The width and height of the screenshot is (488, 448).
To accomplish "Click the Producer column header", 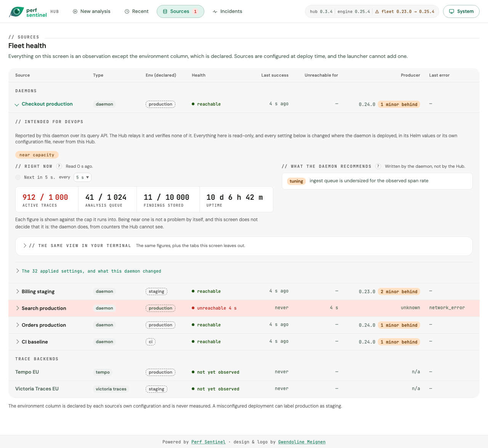I will (410, 75).
